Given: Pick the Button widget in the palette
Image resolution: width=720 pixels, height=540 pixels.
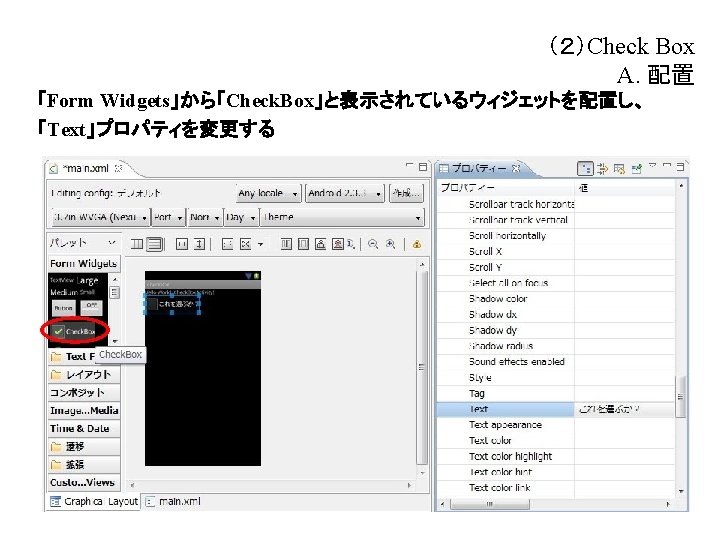Looking at the screenshot, I should click(x=63, y=308).
